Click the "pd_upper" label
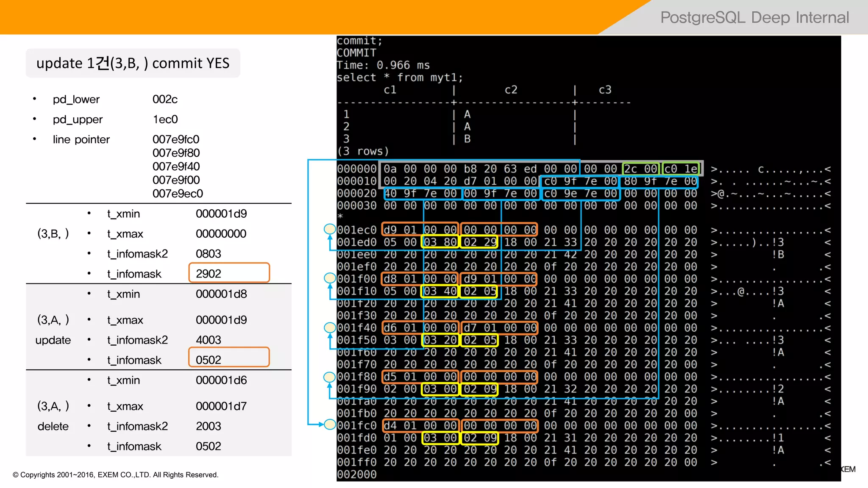The width and height of the screenshot is (868, 488). tap(78, 119)
